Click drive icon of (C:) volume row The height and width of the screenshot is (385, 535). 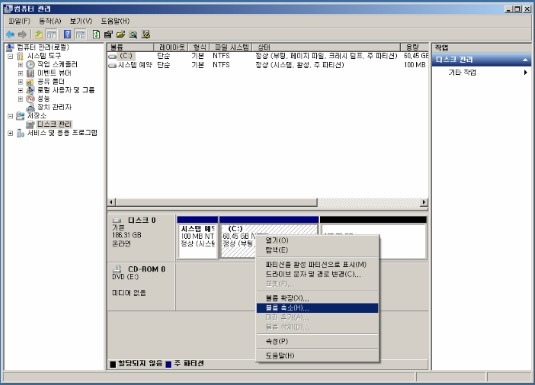[112, 56]
